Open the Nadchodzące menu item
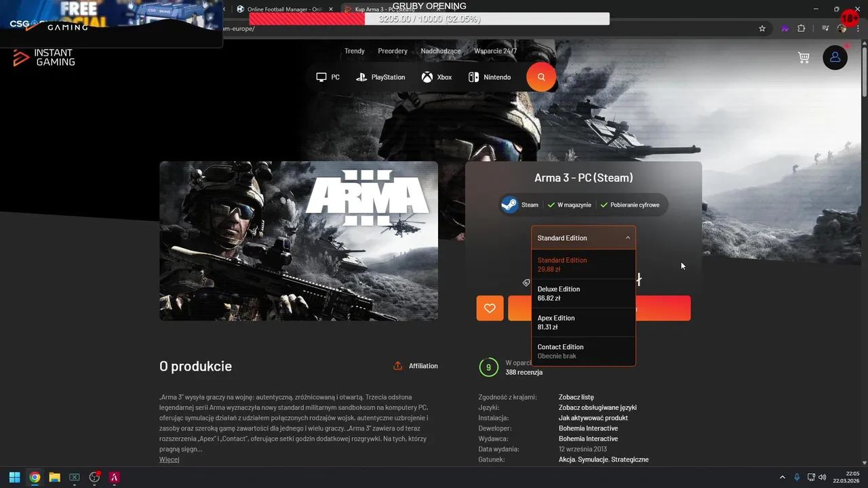This screenshot has width=868, height=488. pyautogui.click(x=441, y=51)
